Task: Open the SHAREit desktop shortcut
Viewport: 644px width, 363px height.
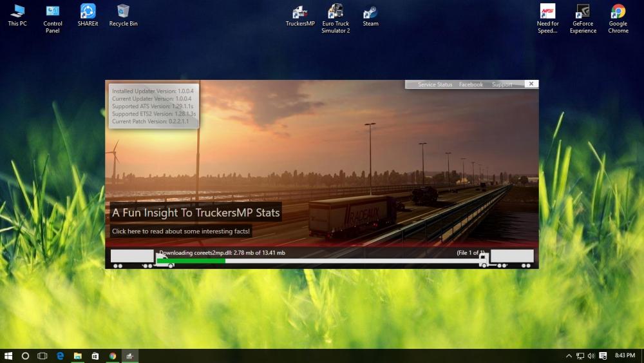Action: coord(88,14)
